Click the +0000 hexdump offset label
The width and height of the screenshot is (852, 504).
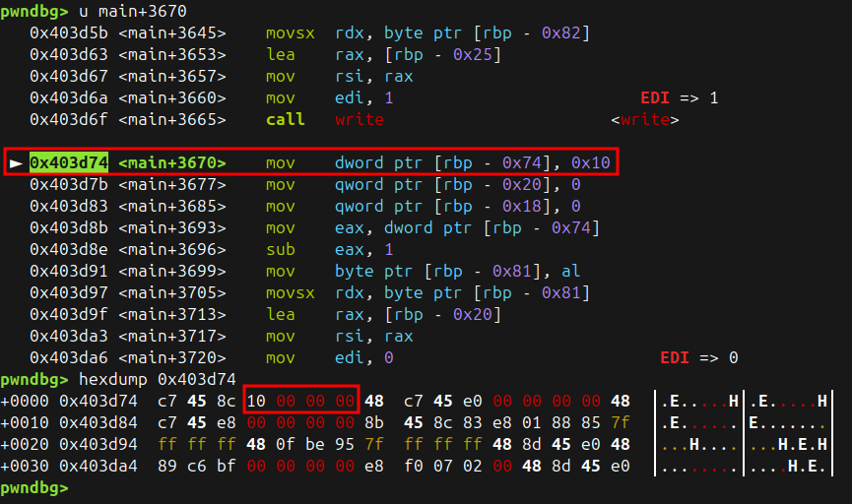(x=22, y=402)
